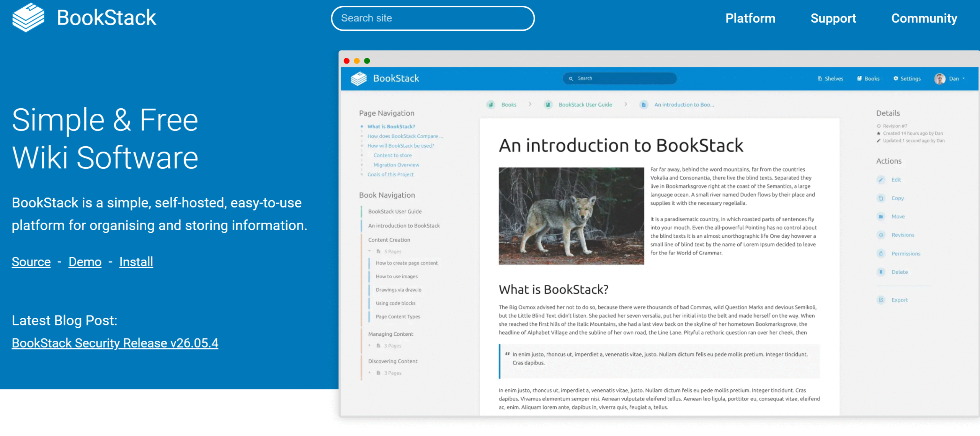Click the Move folder icon
The image size is (980, 436).
point(881,216)
